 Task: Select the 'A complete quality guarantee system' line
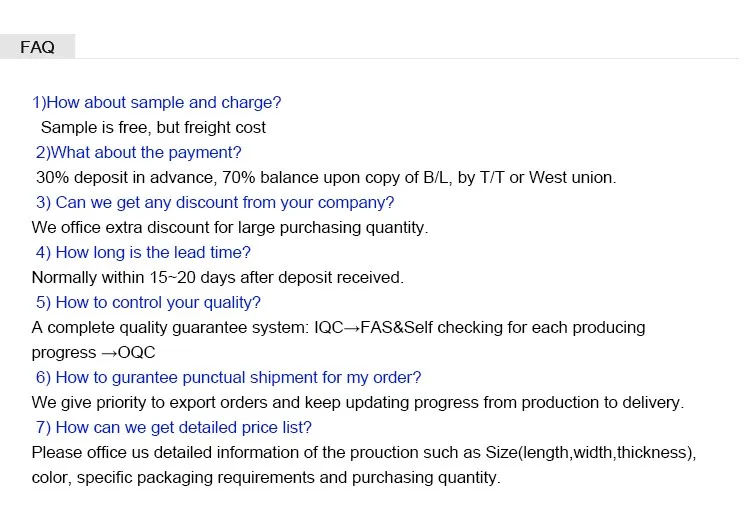tap(338, 327)
